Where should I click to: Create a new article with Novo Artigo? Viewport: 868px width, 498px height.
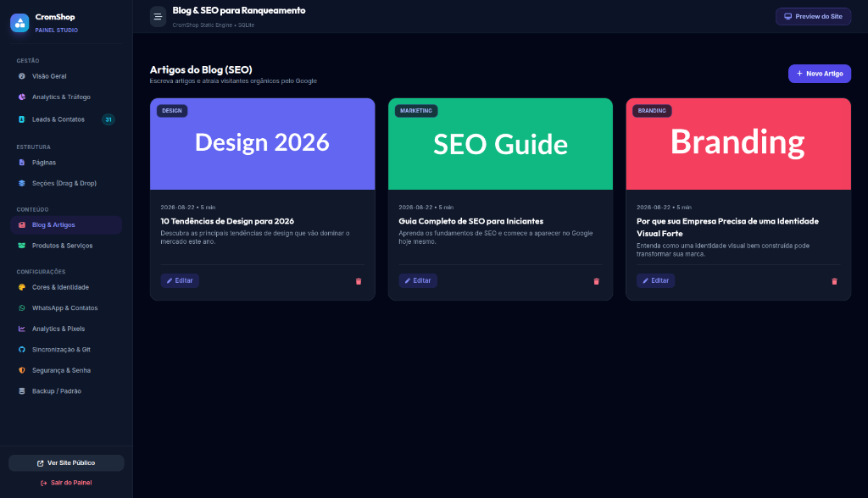tap(820, 74)
